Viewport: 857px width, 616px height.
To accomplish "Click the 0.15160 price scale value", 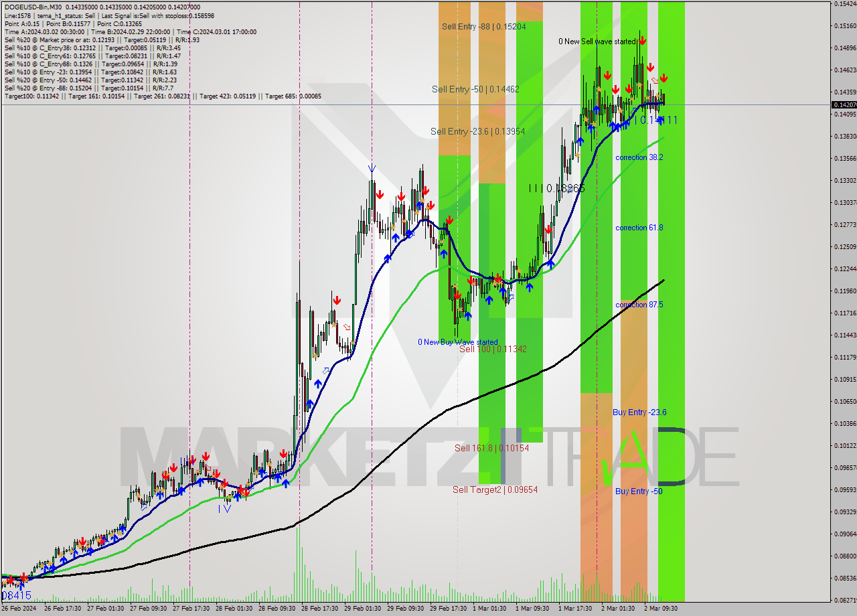I will pos(845,26).
